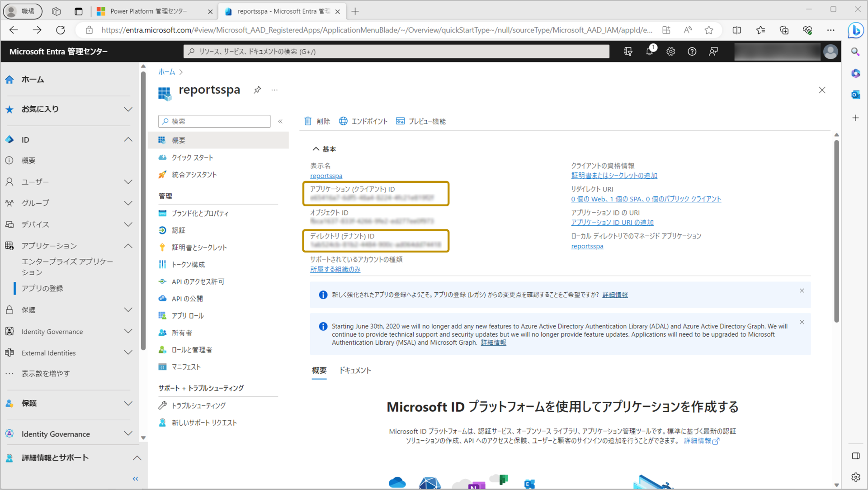The width and height of the screenshot is (868, 490).
Task: Open the Bing Copilot sidebar icon
Action: tap(855, 30)
